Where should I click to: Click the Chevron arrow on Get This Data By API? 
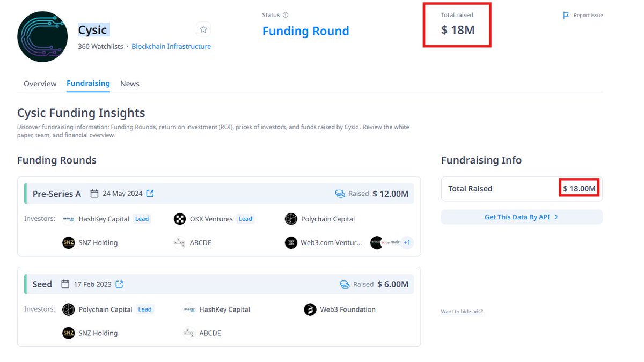(x=557, y=217)
